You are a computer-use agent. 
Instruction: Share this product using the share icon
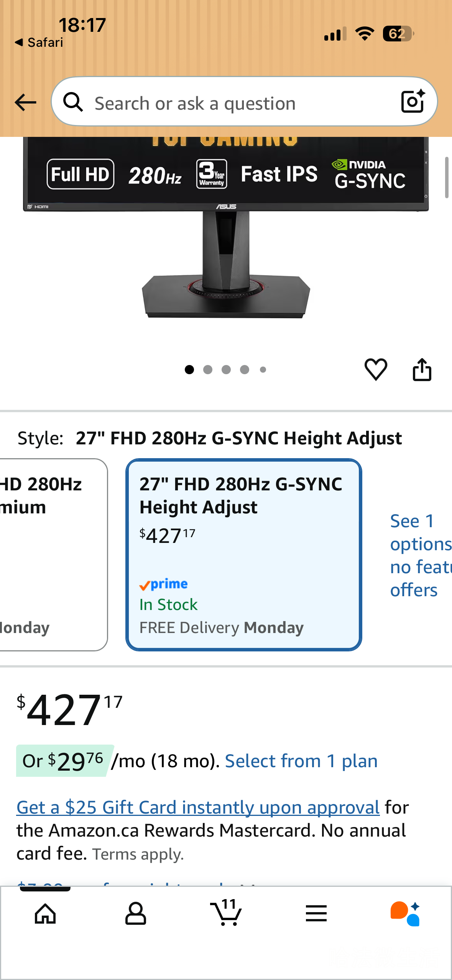[422, 370]
